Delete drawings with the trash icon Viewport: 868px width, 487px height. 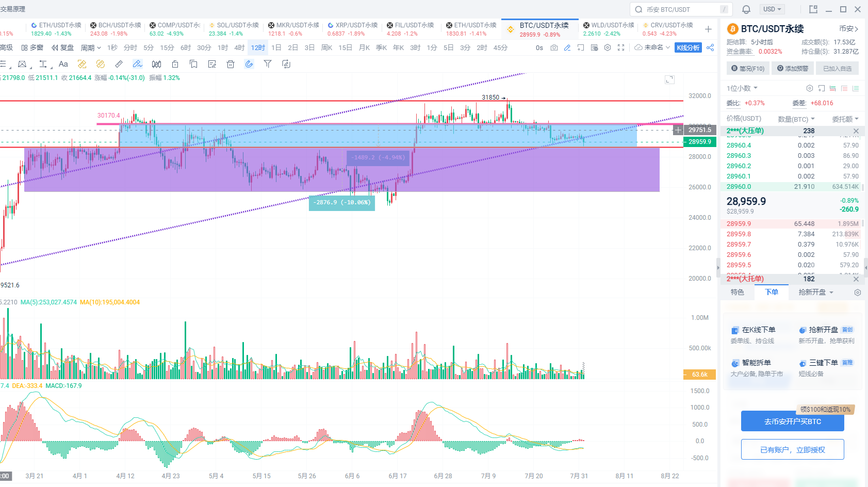click(231, 64)
